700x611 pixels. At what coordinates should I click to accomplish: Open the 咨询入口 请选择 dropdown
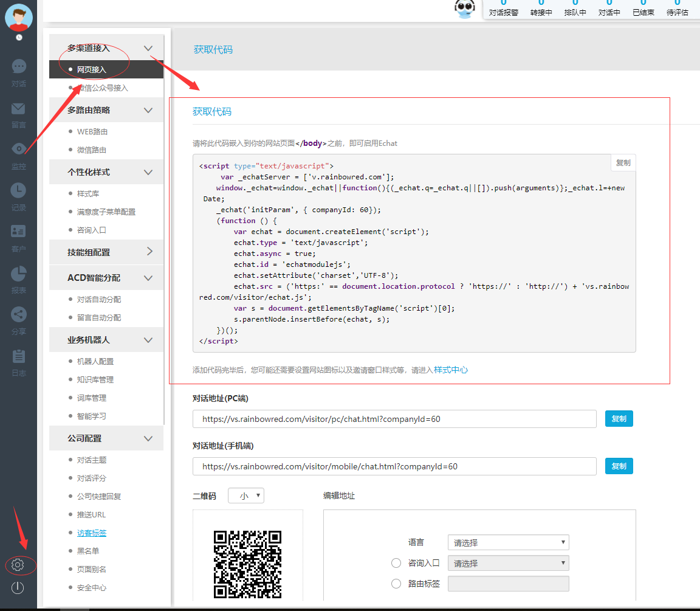point(509,563)
